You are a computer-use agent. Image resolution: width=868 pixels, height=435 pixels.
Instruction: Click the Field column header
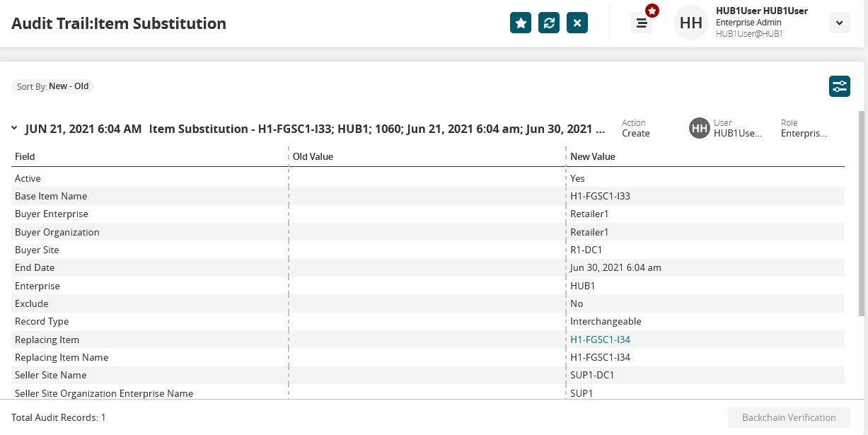click(25, 156)
